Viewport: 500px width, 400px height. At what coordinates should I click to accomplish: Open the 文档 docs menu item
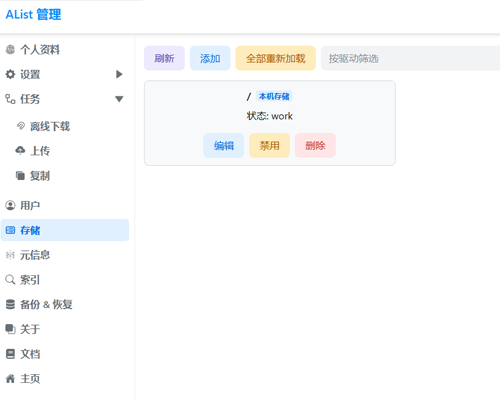click(x=65, y=354)
